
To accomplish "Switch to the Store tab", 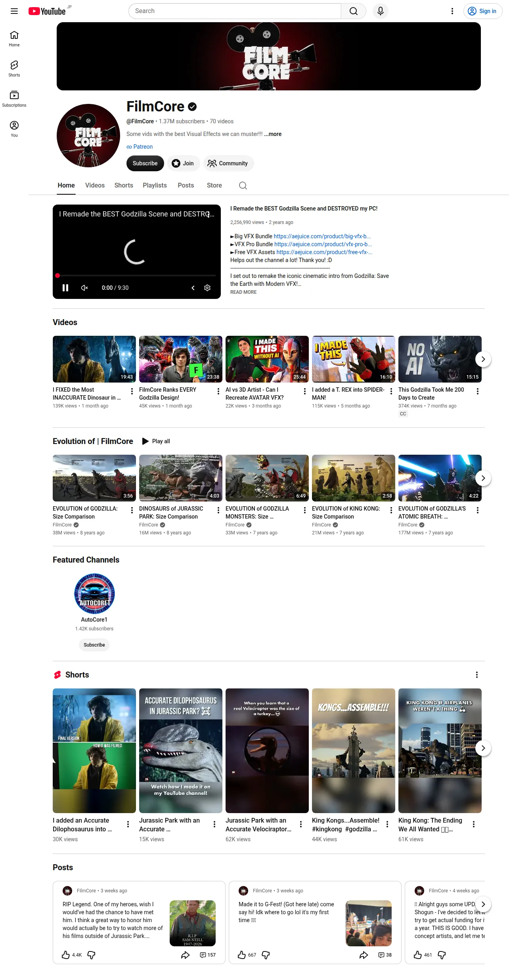I will [214, 186].
